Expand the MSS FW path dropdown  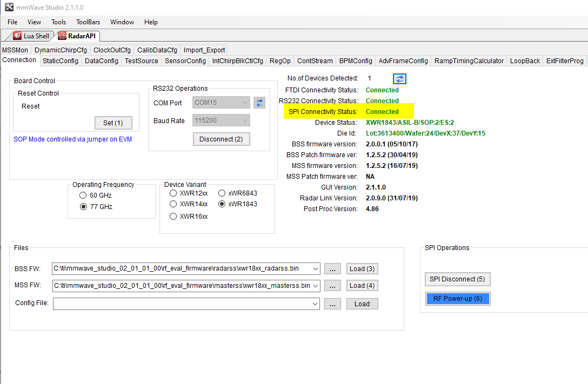[316, 286]
